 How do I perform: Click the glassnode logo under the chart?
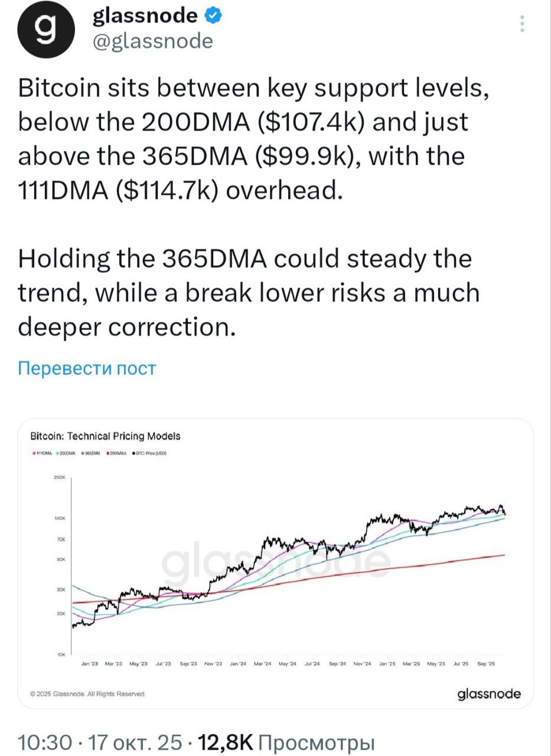coord(490,693)
